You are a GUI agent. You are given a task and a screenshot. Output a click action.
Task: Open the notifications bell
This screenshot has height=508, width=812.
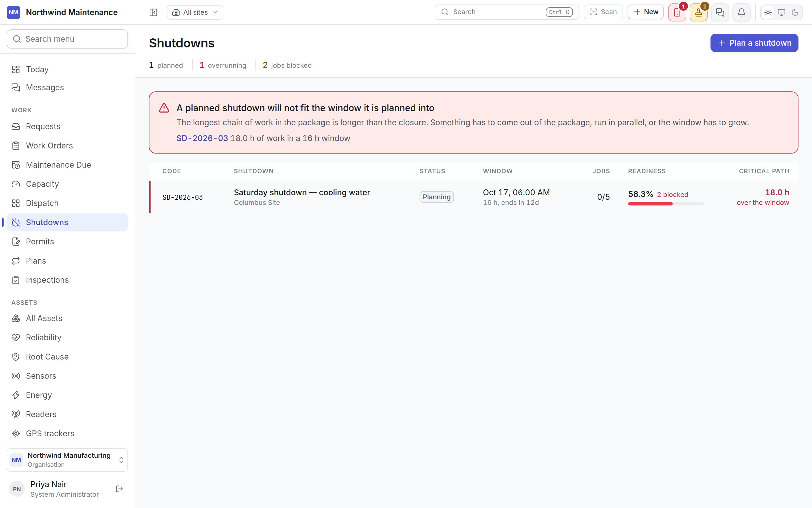click(742, 13)
